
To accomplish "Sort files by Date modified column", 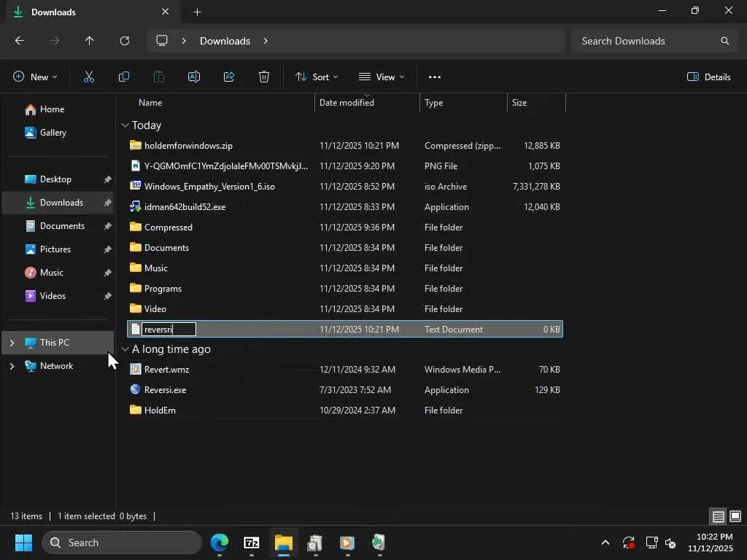I will pos(347,103).
